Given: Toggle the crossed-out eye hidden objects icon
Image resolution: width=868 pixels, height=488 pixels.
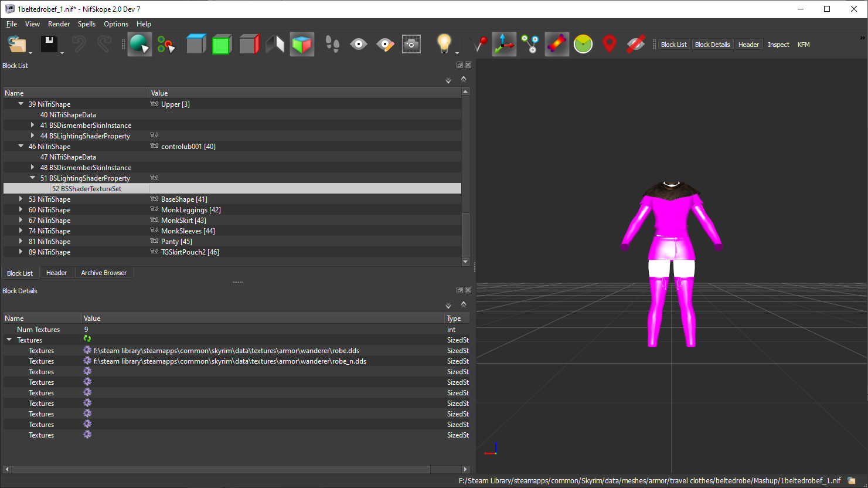Looking at the screenshot, I should pyautogui.click(x=636, y=45).
